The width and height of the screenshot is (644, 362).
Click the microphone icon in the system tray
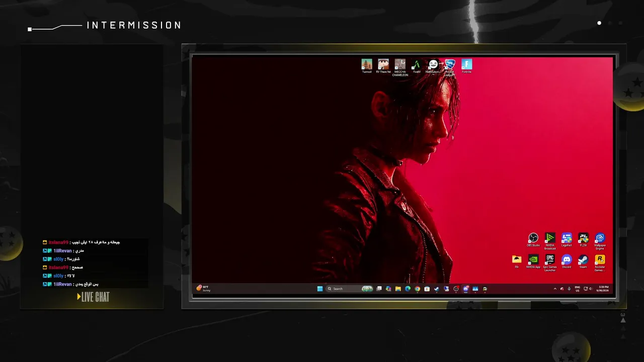click(x=569, y=289)
